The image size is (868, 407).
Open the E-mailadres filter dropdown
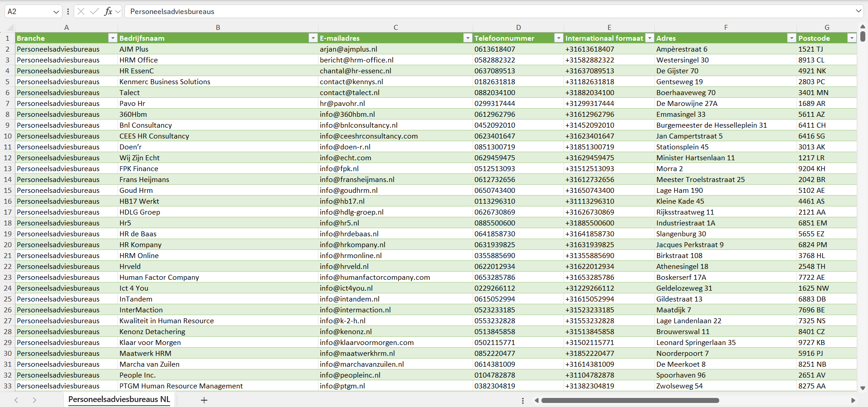[x=468, y=38]
